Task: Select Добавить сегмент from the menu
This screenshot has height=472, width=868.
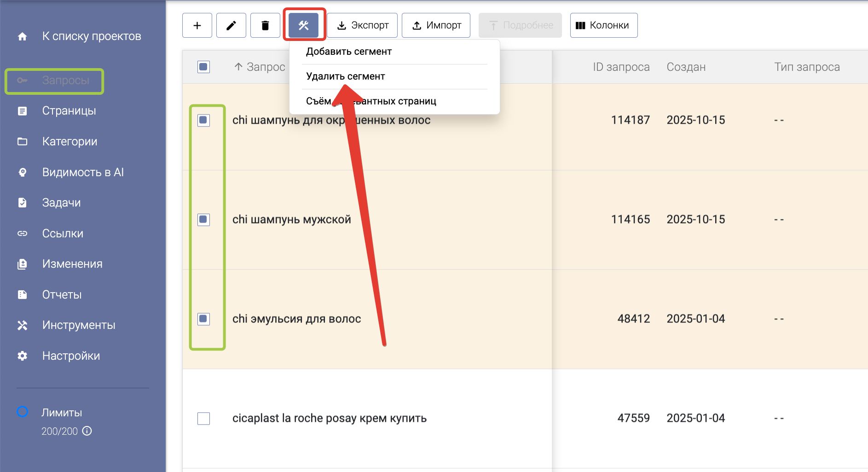Action: (349, 52)
